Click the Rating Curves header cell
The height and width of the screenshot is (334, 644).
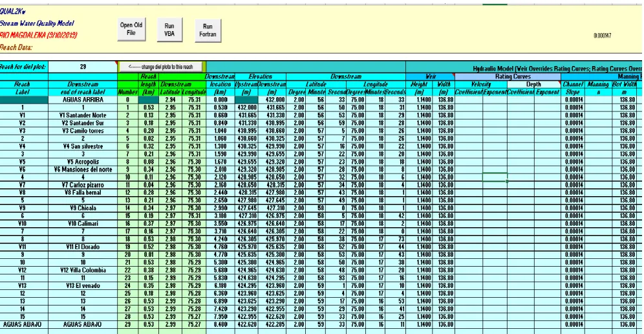click(508, 76)
